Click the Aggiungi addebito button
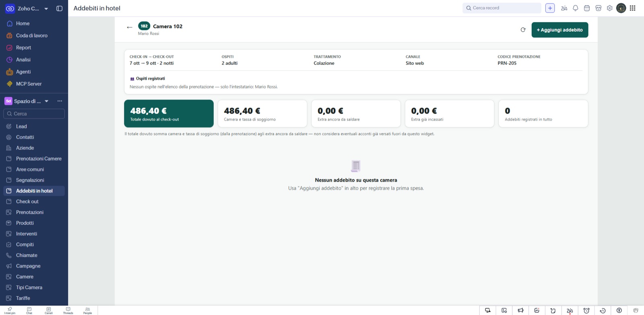The image size is (644, 315). (x=560, y=30)
